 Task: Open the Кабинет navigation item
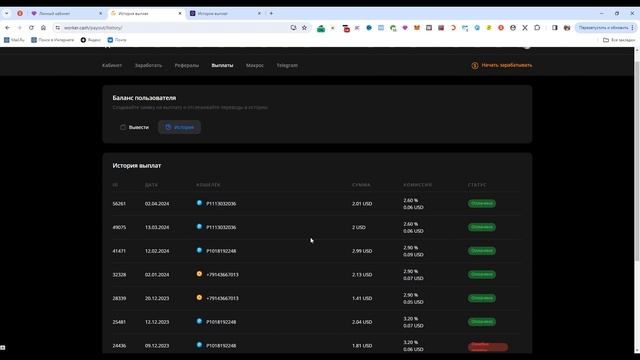(x=112, y=65)
